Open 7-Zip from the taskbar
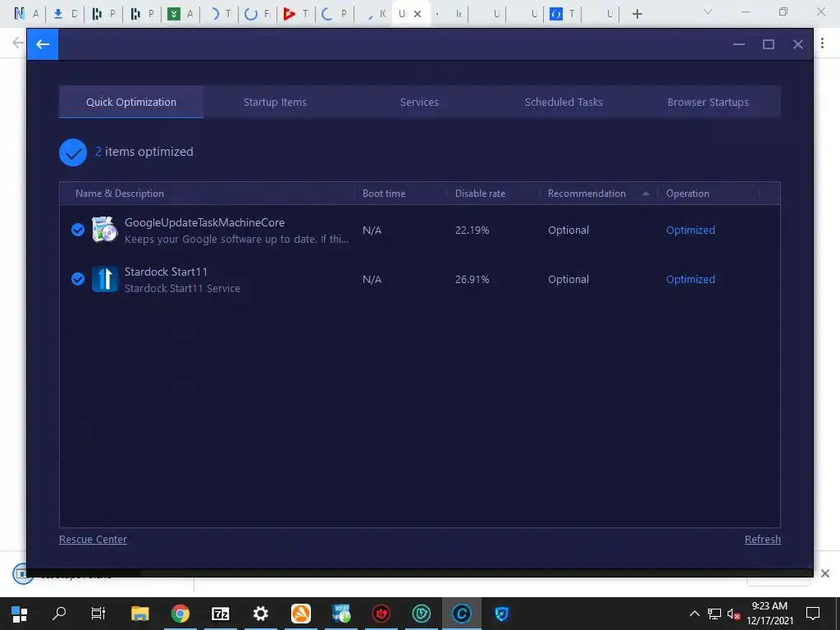This screenshot has width=840, height=630. (220, 614)
